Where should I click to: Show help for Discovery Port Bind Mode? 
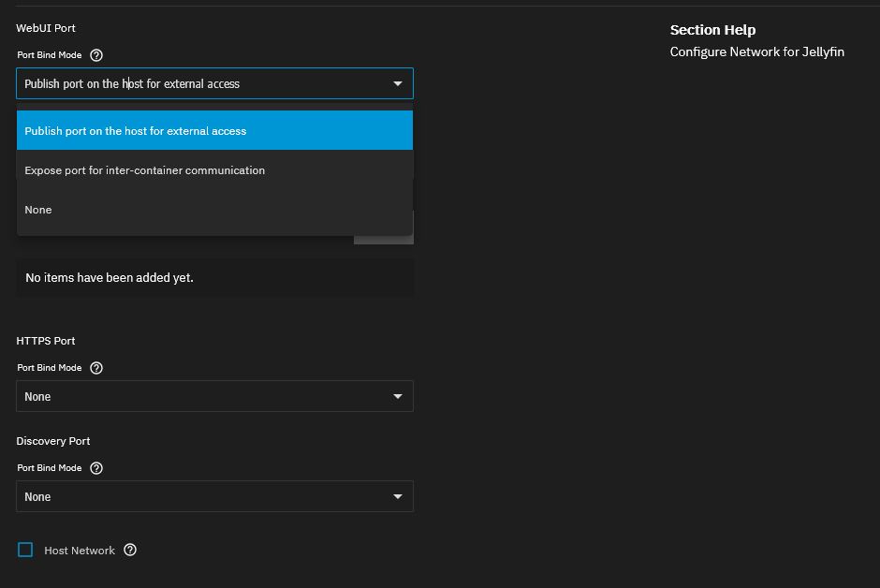[96, 468]
